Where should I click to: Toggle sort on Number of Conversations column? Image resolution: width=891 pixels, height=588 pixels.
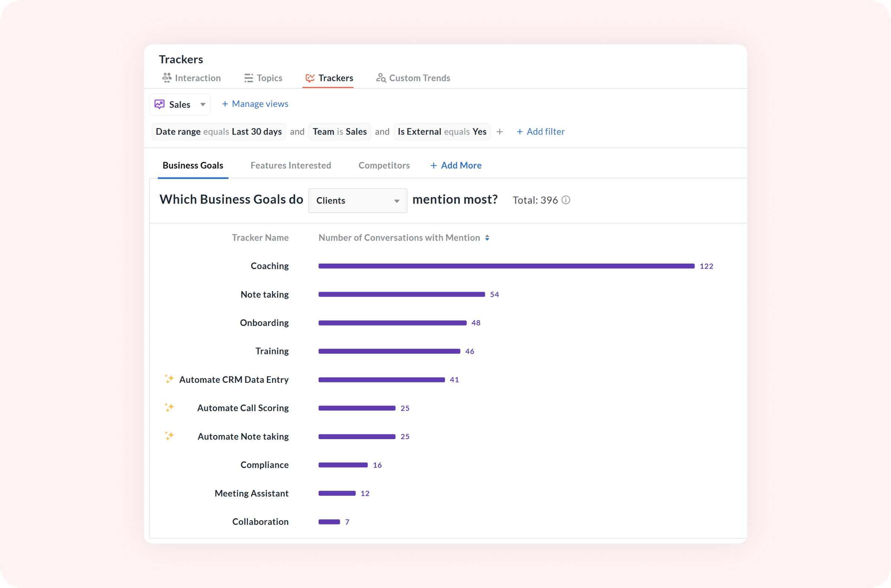click(487, 238)
